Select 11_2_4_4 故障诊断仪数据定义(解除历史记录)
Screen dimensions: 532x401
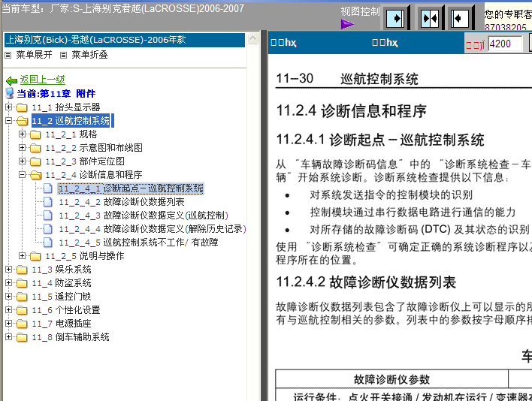(x=153, y=229)
